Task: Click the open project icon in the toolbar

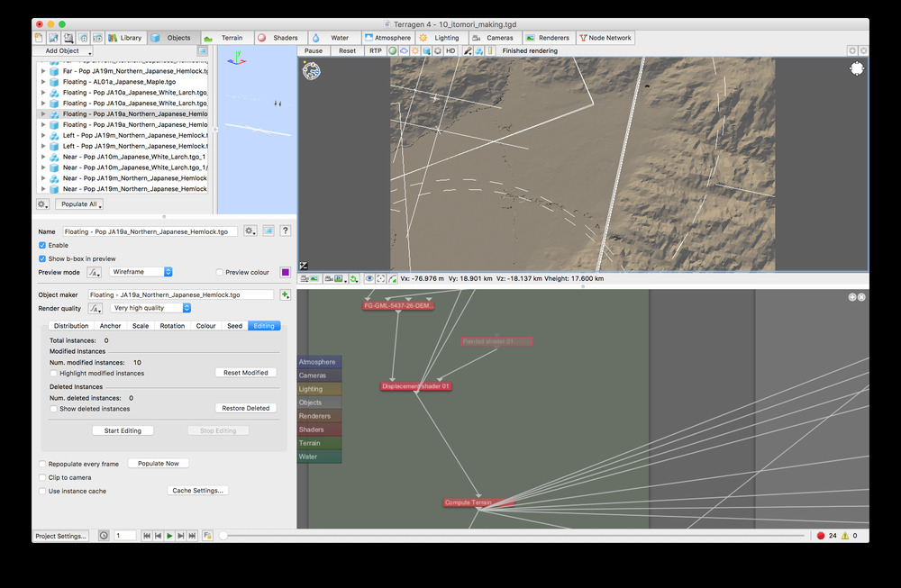Action: pyautogui.click(x=53, y=38)
